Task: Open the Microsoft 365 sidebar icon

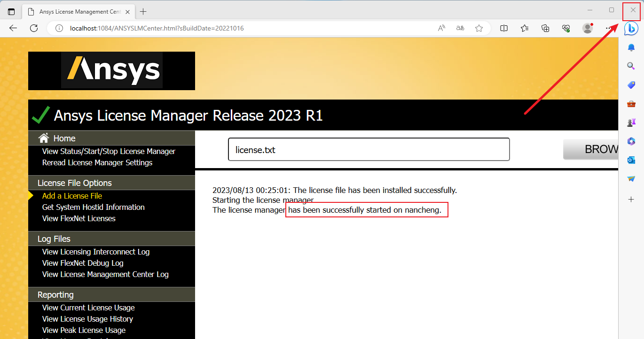Action: (631, 141)
